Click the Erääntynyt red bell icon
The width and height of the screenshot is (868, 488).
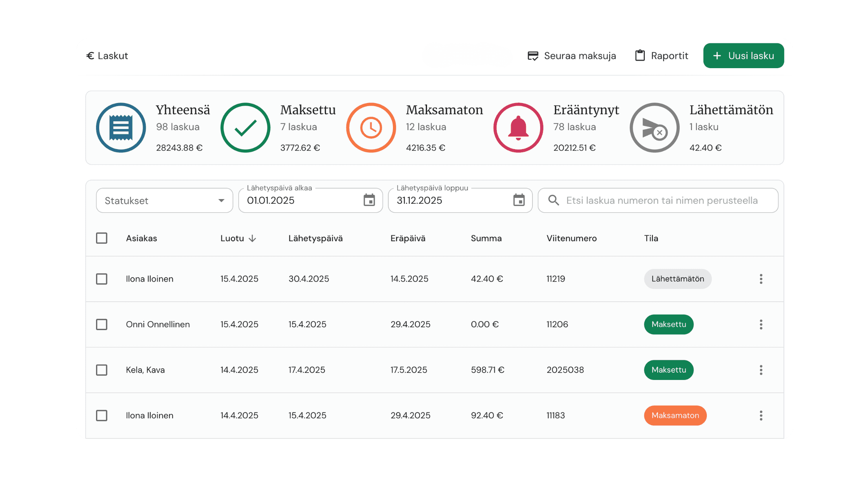[x=518, y=127]
